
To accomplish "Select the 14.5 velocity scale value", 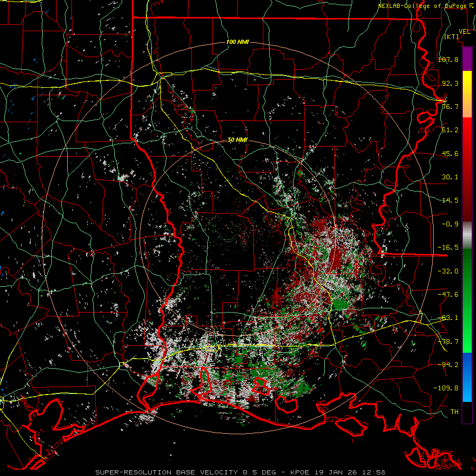I will 450,200.
